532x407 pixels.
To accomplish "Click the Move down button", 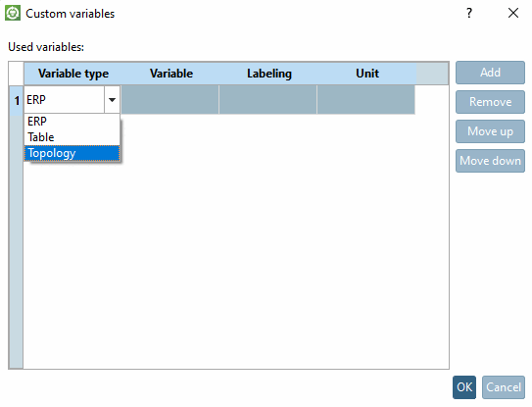I will 490,161.
